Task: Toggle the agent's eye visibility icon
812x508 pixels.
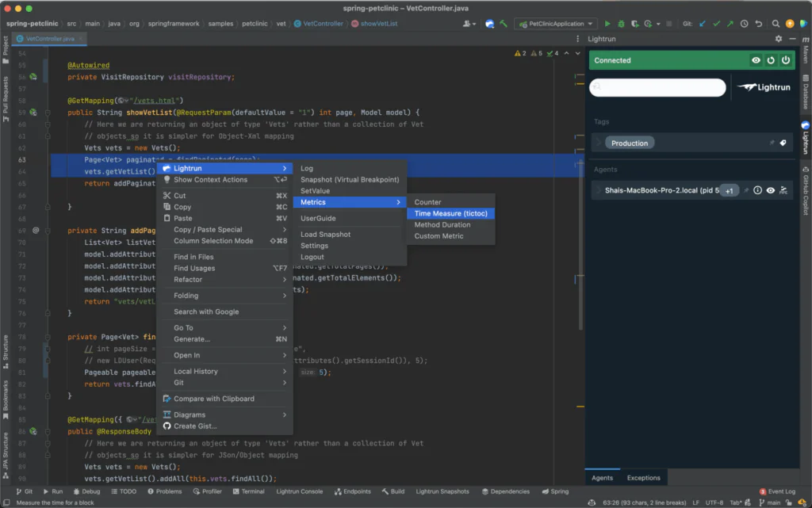Action: pyautogui.click(x=770, y=190)
